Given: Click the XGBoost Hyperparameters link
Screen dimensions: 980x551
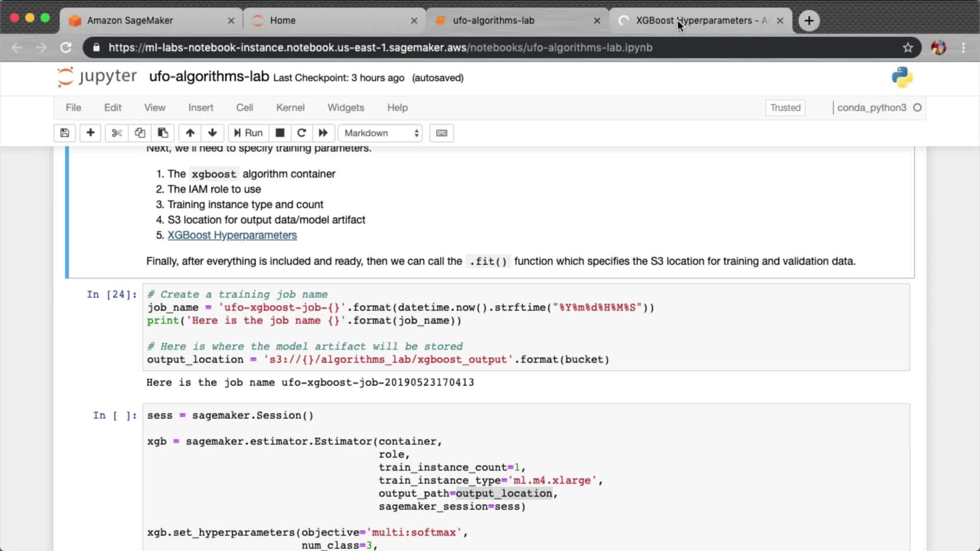Looking at the screenshot, I should click(x=232, y=235).
